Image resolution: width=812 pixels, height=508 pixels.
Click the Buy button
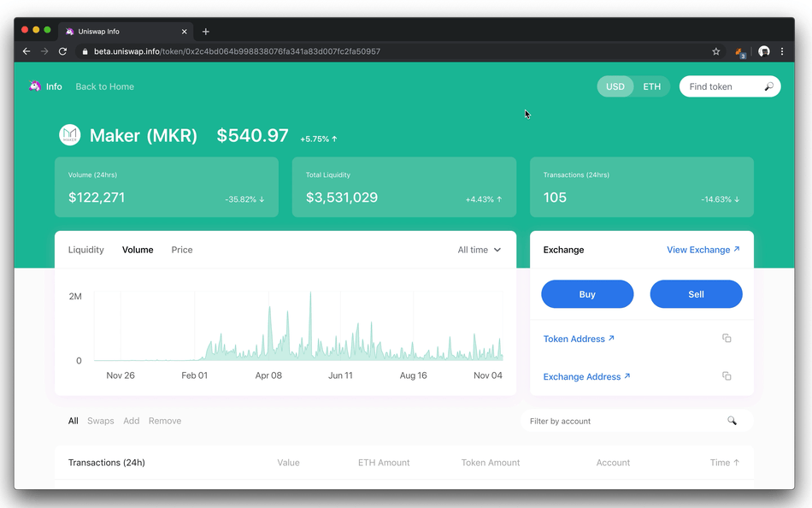(x=587, y=294)
